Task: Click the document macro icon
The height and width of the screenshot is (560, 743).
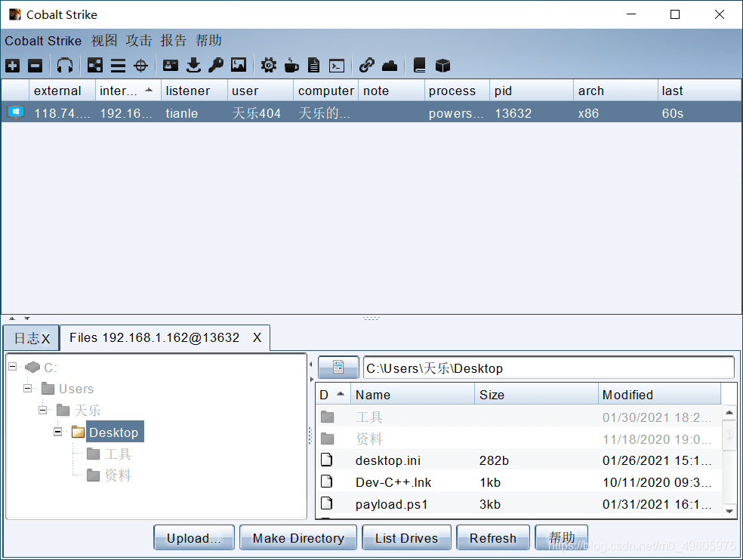Action: point(313,66)
